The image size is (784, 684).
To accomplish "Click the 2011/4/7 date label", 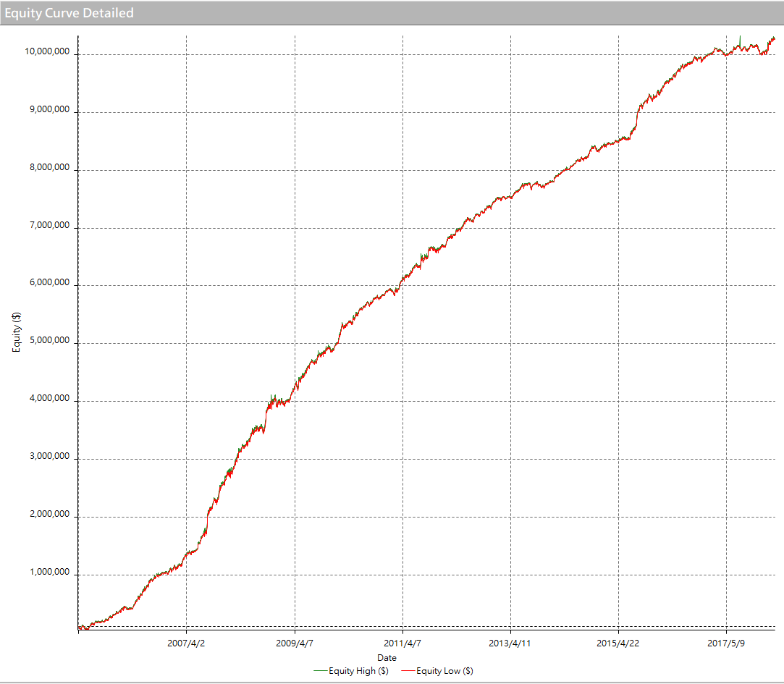I will [x=402, y=643].
